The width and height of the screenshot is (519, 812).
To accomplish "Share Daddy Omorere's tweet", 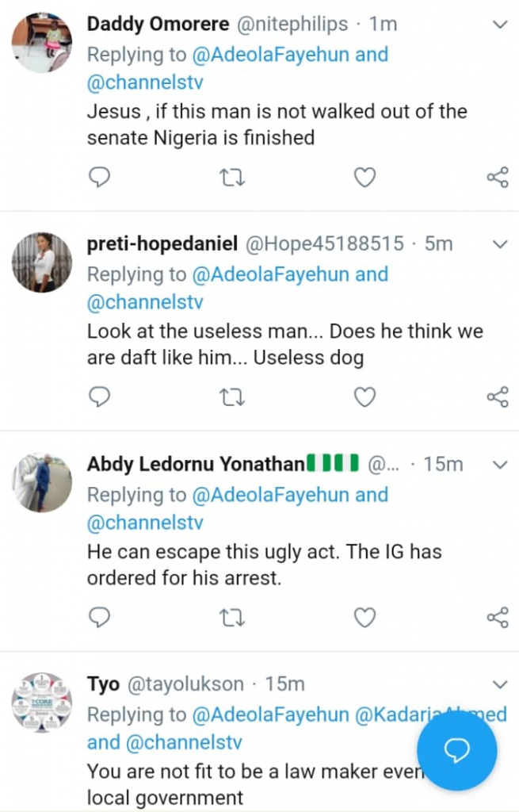I will tap(498, 177).
